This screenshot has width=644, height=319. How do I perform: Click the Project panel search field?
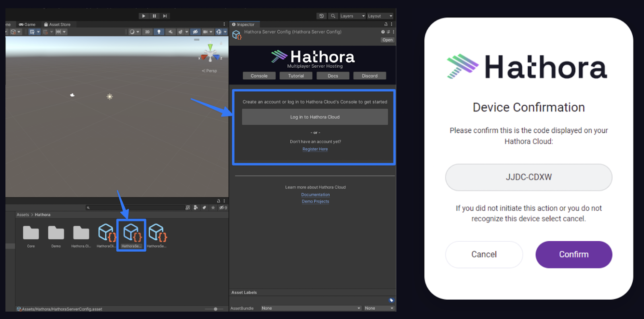135,208
